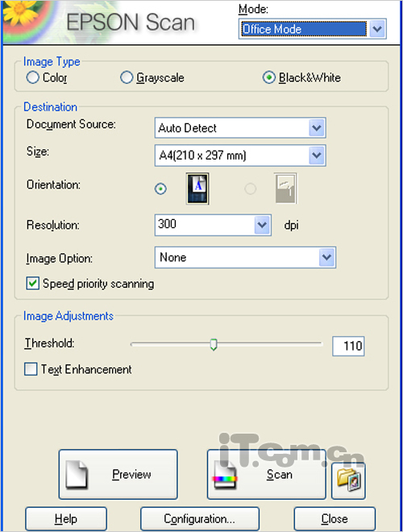Open the Mode dropdown arrow
The height and width of the screenshot is (532, 403).
377,29
